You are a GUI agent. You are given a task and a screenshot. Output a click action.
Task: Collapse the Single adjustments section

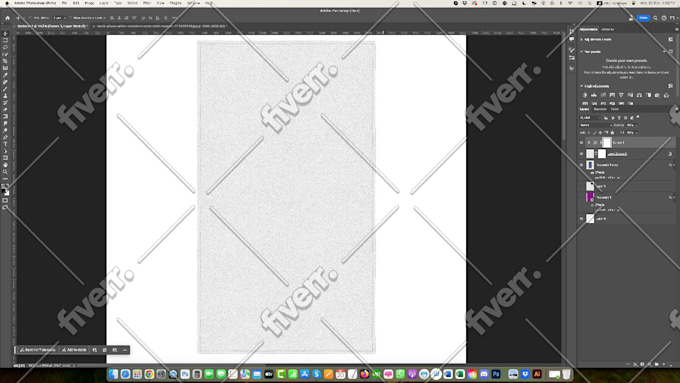(582, 86)
